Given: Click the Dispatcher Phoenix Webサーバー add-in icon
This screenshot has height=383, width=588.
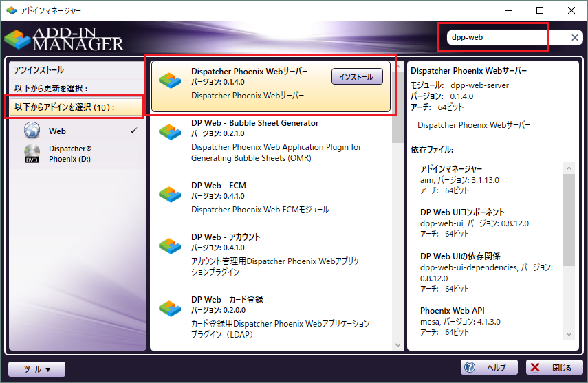Looking at the screenshot, I should click(170, 80).
